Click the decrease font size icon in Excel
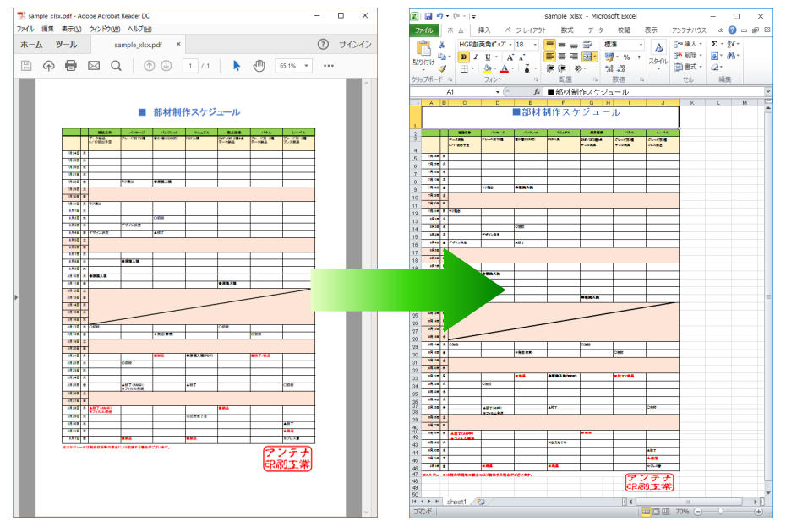This screenshot has width=786, height=532. (x=521, y=57)
